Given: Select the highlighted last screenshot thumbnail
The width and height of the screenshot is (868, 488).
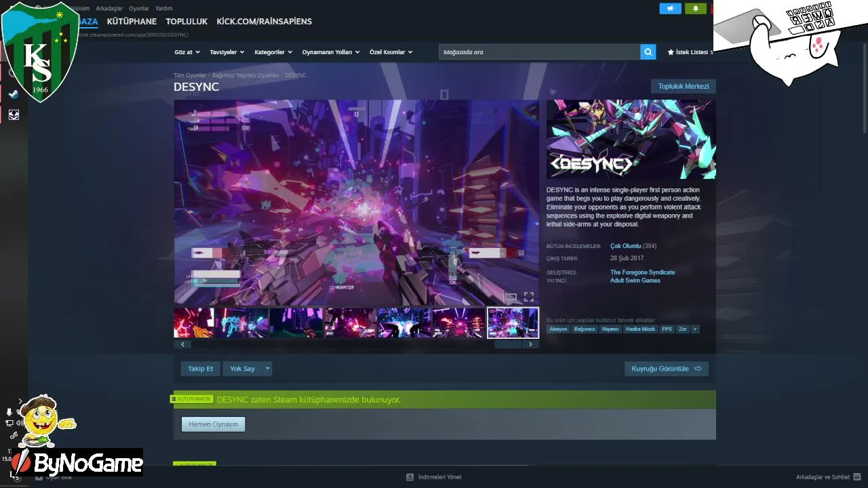Looking at the screenshot, I should (513, 323).
